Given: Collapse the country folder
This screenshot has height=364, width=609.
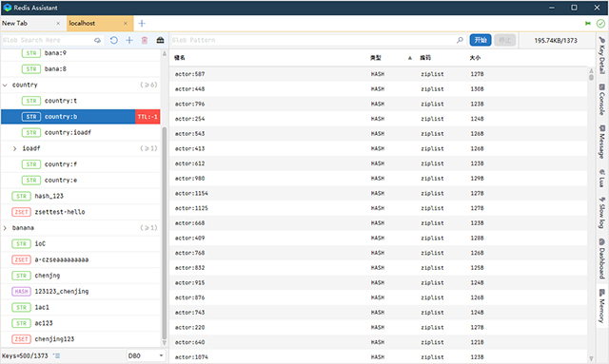Looking at the screenshot, I should 5,85.
